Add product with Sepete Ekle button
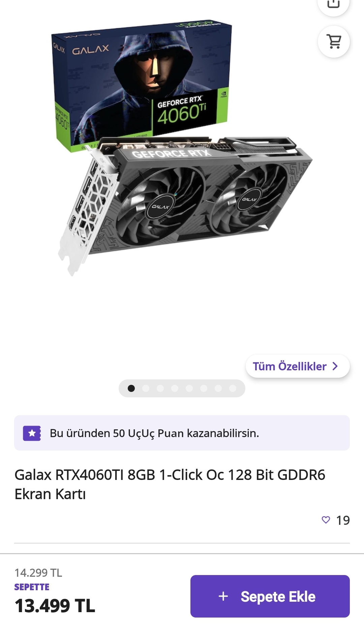Image resolution: width=364 pixels, height=628 pixels. point(270,596)
